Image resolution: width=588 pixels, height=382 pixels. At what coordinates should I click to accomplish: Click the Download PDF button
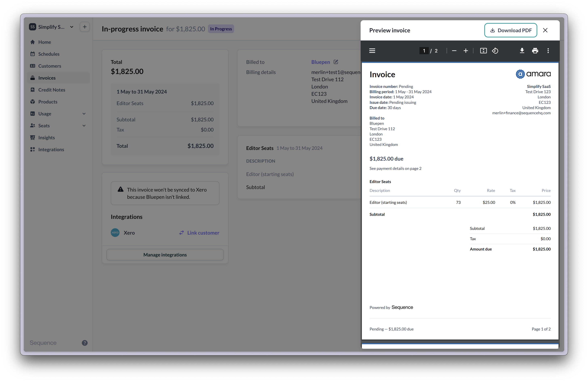[x=510, y=30]
